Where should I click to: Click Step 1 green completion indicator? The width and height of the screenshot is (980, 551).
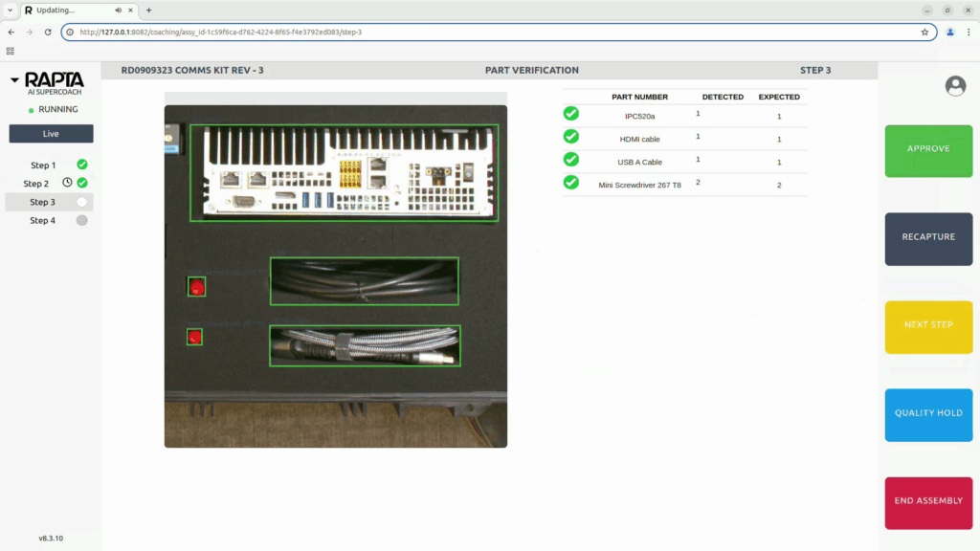click(82, 165)
